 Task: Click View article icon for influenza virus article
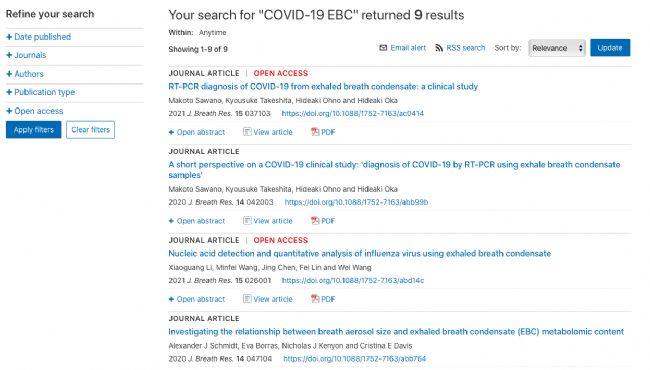click(247, 299)
